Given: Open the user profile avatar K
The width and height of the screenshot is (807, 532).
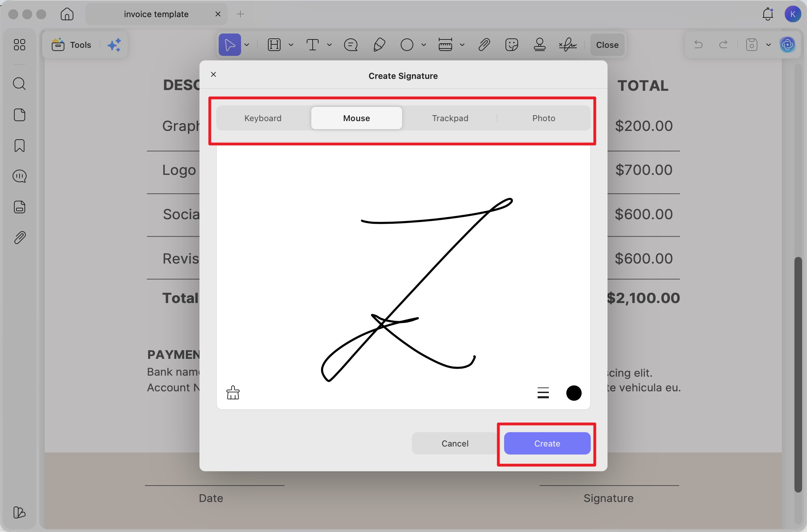Looking at the screenshot, I should pos(793,14).
